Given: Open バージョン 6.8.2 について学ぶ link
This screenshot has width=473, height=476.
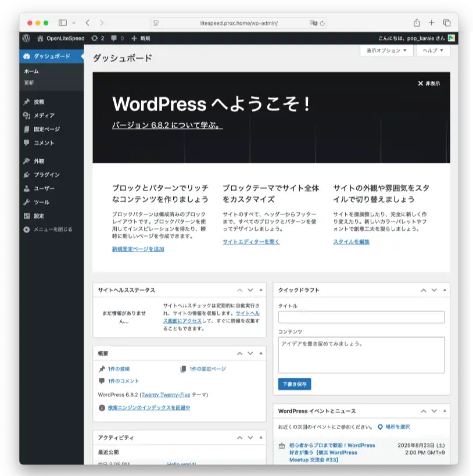Looking at the screenshot, I should 167,125.
